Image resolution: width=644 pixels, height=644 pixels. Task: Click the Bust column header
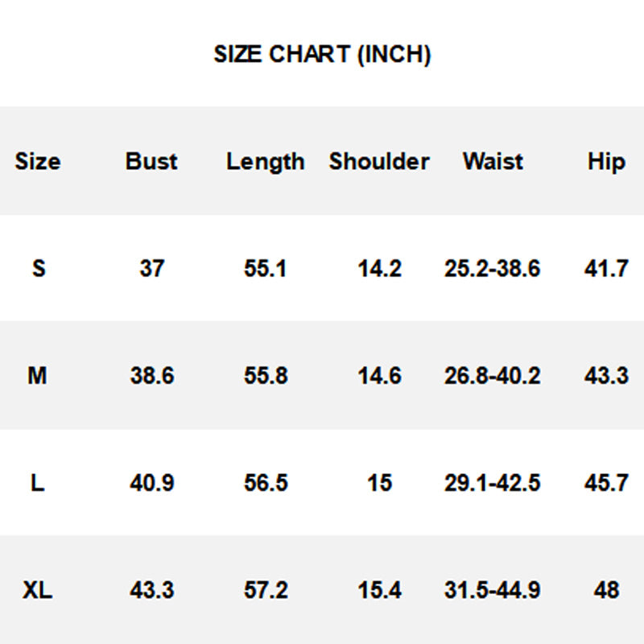pos(151,161)
